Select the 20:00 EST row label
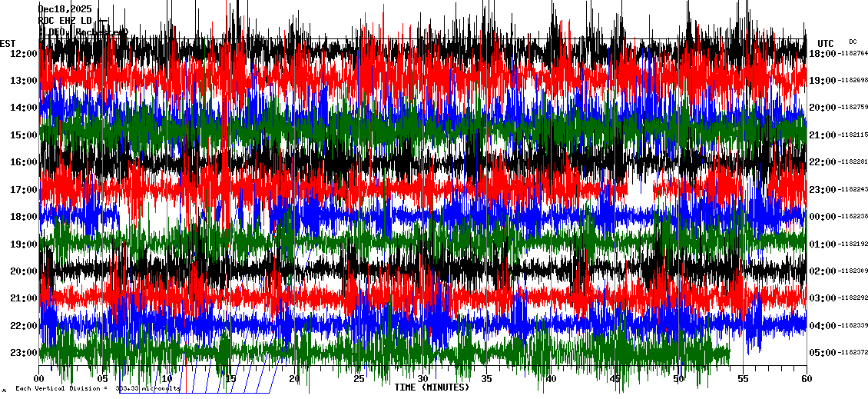868x399 pixels. tap(25, 271)
